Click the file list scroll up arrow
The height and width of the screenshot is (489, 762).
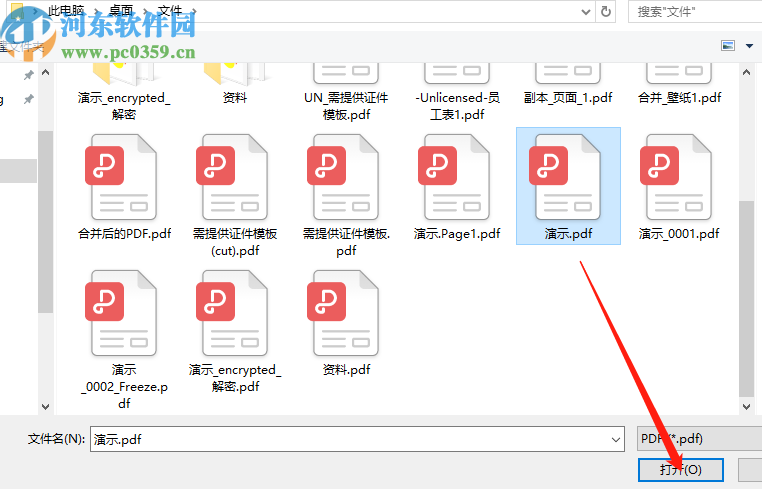[746, 73]
